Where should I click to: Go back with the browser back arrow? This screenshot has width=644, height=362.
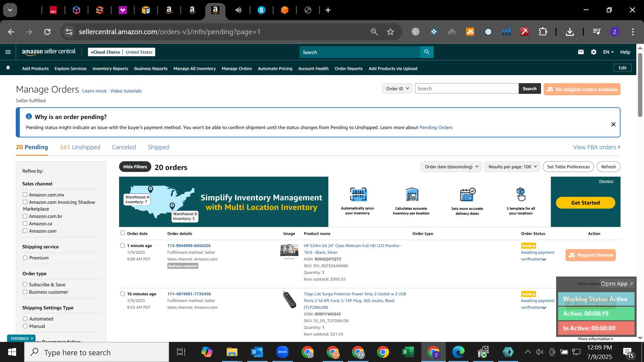[11, 32]
